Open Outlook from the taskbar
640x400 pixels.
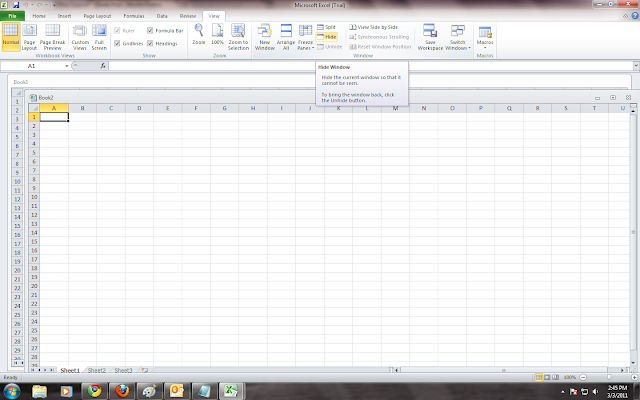(x=177, y=391)
